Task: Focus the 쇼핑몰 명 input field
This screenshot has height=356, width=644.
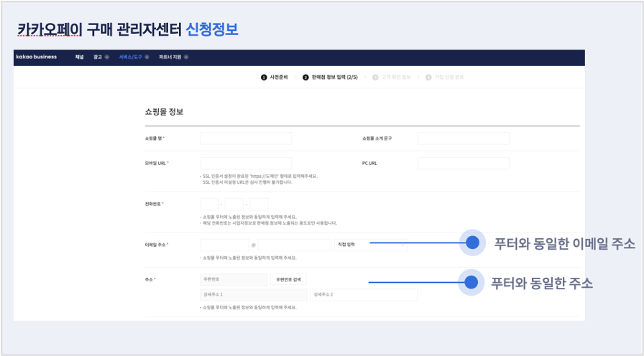Action: [x=246, y=139]
